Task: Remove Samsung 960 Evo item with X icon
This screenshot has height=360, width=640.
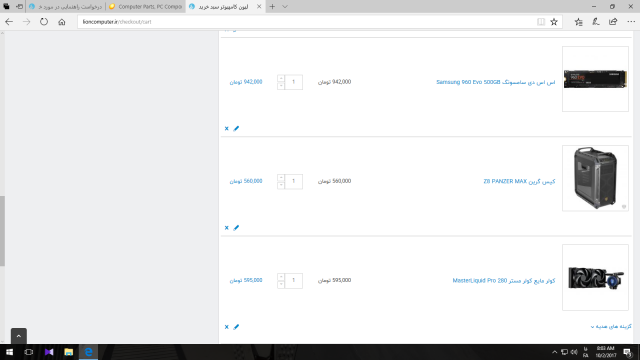Action: [x=227, y=129]
